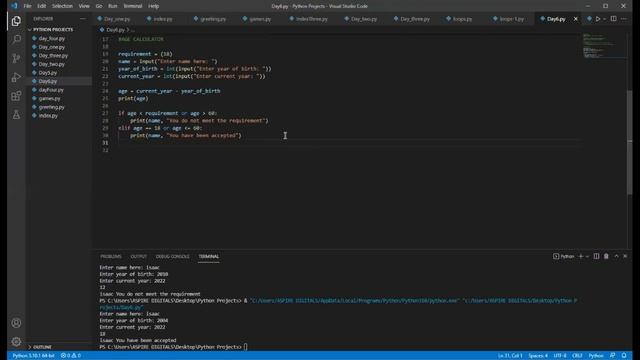Screen dimensions: 640x360
Task: Open the Help menu
Action: (153, 6)
